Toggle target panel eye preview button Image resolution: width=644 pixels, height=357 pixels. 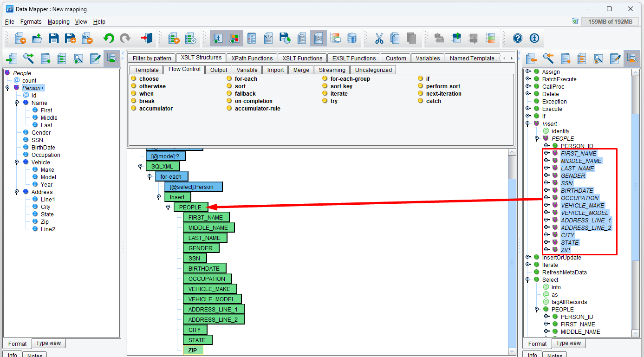pyautogui.click(x=598, y=58)
